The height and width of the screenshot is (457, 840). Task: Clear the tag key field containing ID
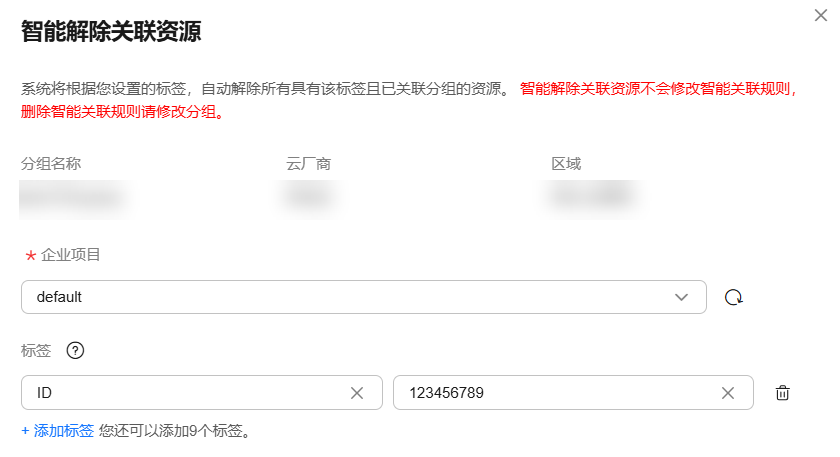(x=356, y=393)
